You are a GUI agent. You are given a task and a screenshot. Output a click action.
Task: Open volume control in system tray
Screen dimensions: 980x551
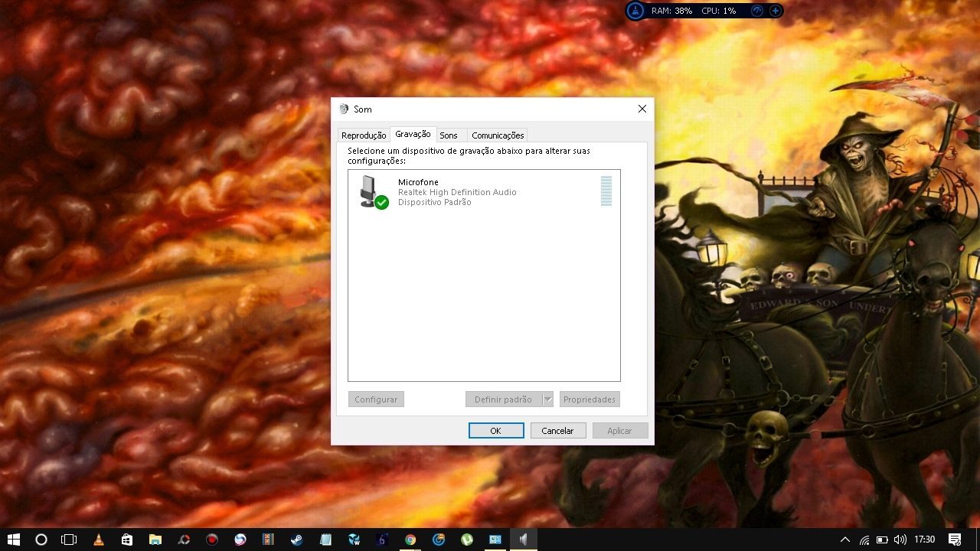click(900, 540)
